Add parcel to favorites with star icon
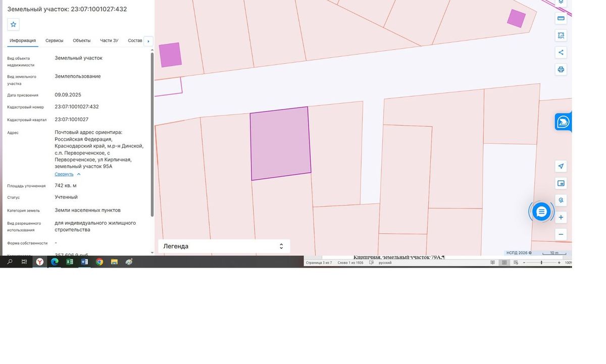 coord(14,24)
